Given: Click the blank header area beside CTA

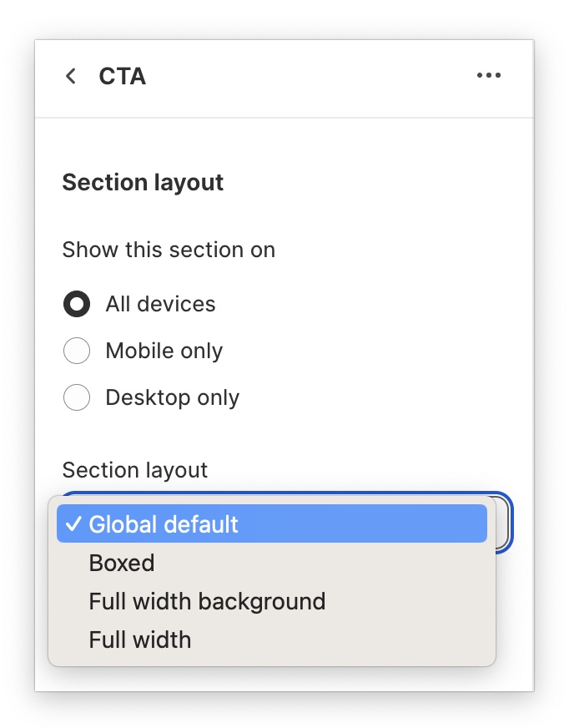Looking at the screenshot, I should 309,76.
